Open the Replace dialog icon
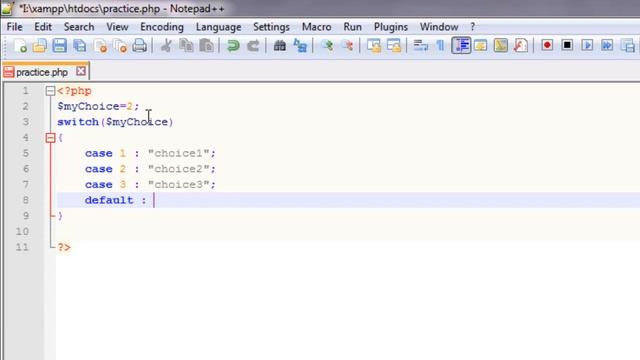The width and height of the screenshot is (640, 360). (300, 46)
